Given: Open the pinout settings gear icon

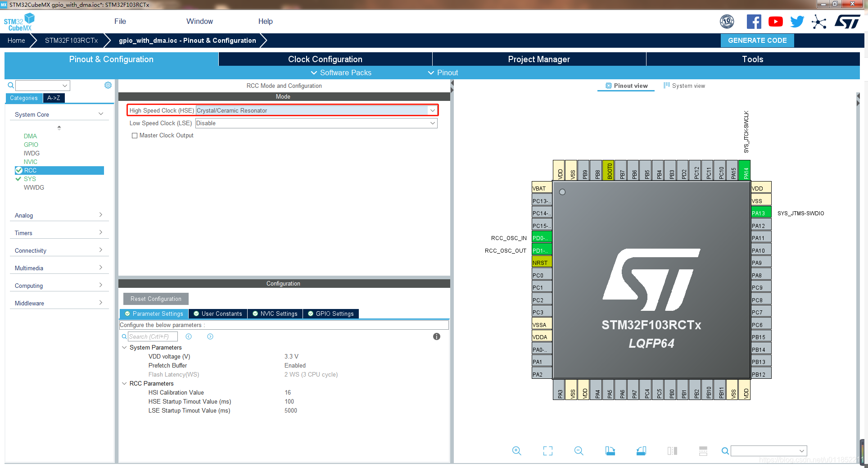Looking at the screenshot, I should click(108, 85).
